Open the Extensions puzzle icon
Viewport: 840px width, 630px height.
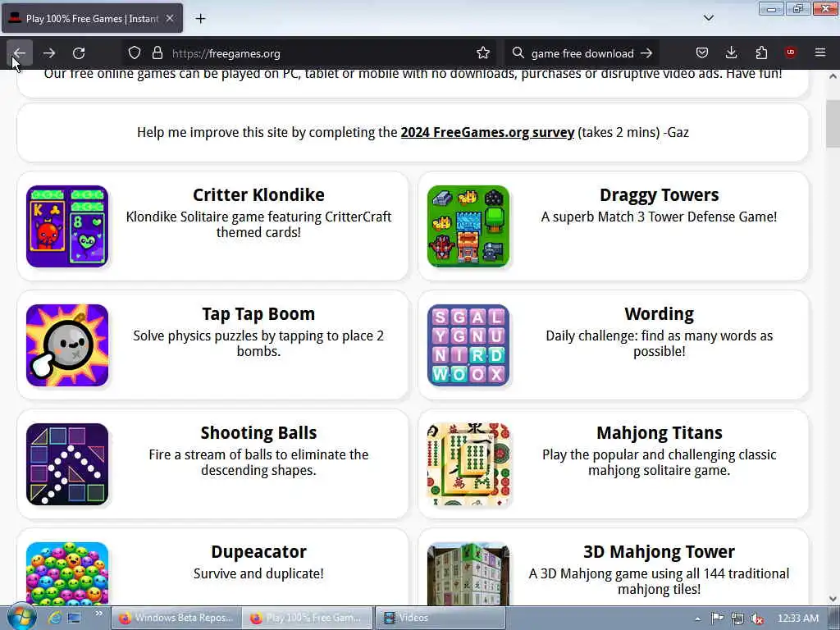coord(761,52)
